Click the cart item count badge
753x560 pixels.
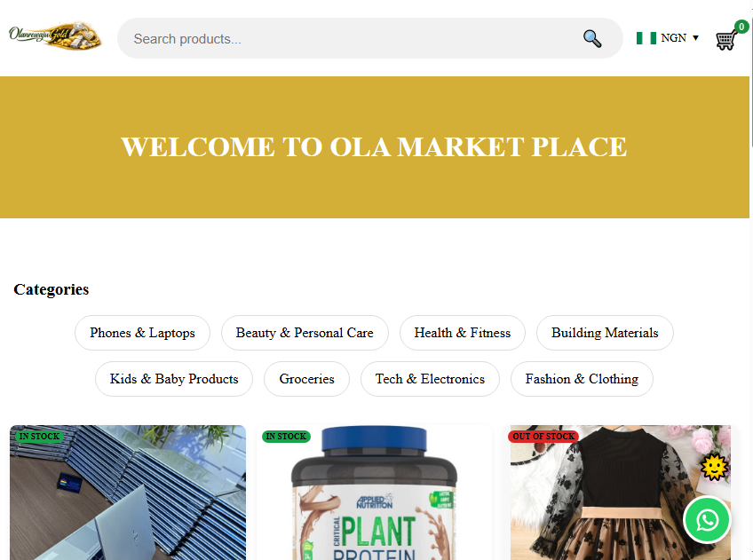point(741,27)
